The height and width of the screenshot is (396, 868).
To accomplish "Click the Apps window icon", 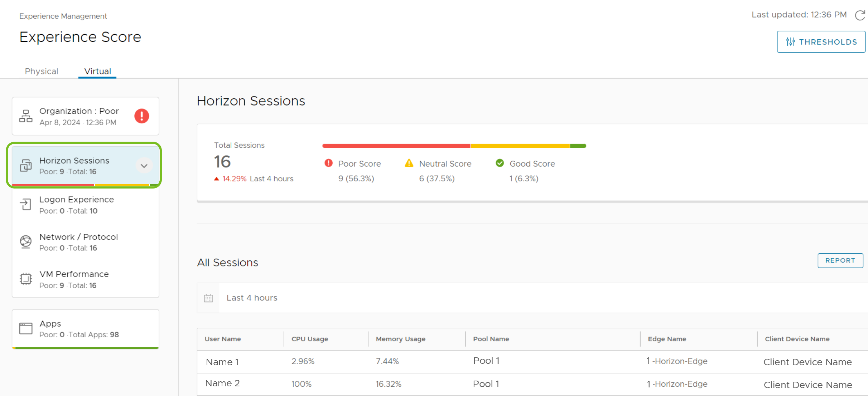I will (26, 328).
